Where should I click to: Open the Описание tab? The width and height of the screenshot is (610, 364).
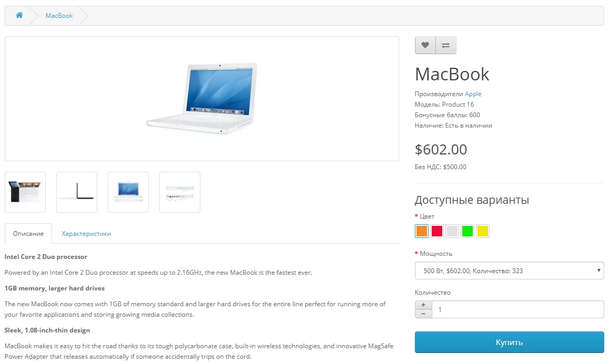point(28,233)
